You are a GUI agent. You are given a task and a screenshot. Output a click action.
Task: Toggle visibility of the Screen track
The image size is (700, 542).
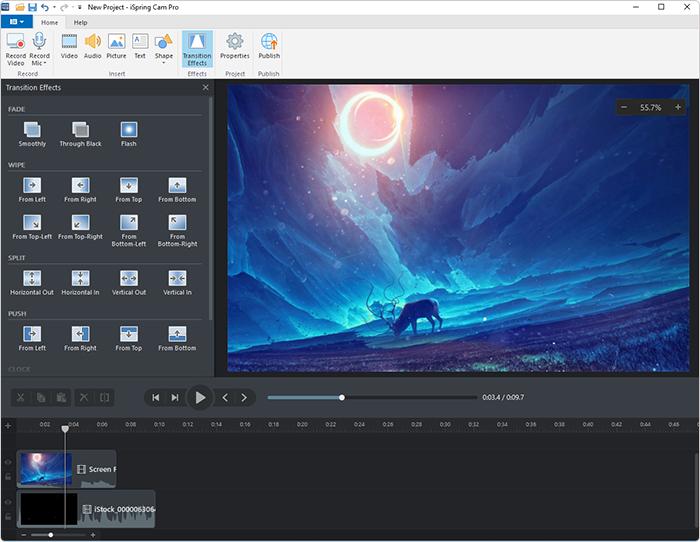click(8, 462)
